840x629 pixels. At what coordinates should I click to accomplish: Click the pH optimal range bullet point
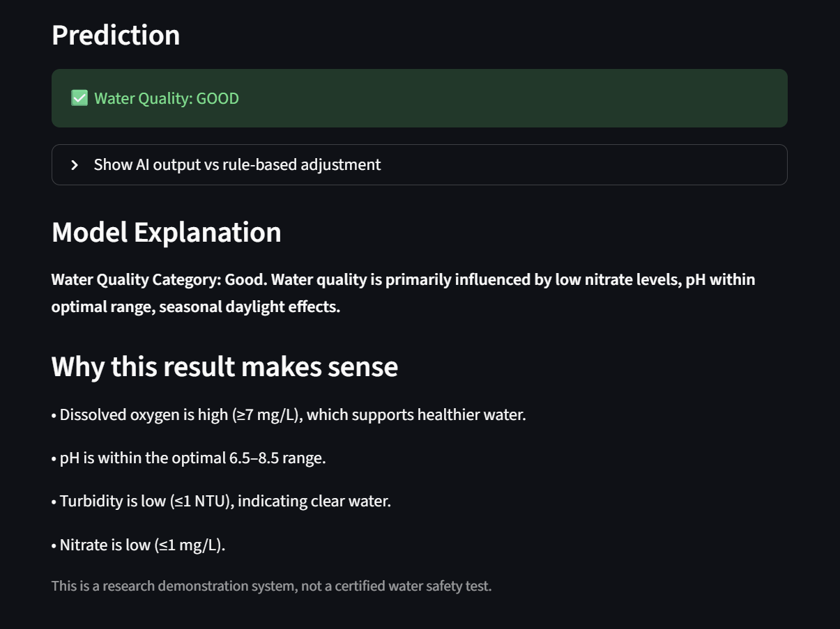pos(189,458)
